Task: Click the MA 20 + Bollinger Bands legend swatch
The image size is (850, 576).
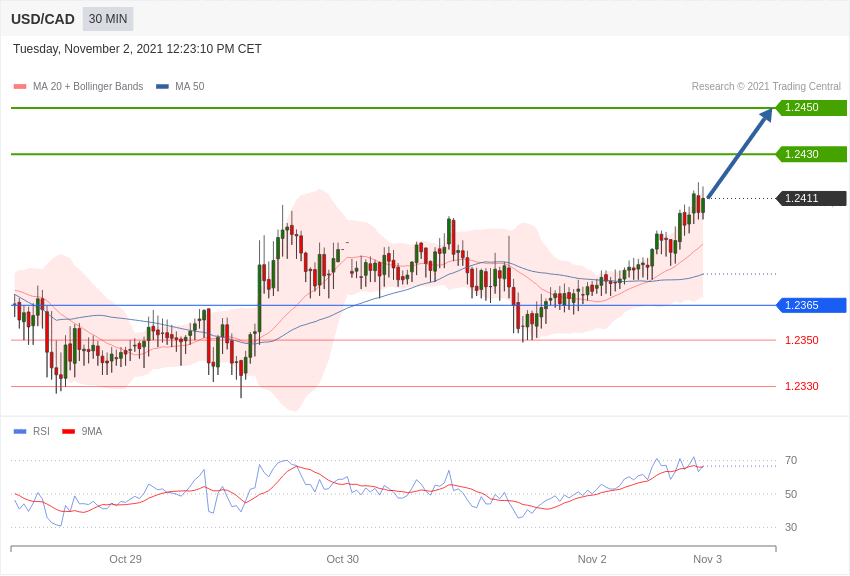Action: [20, 86]
